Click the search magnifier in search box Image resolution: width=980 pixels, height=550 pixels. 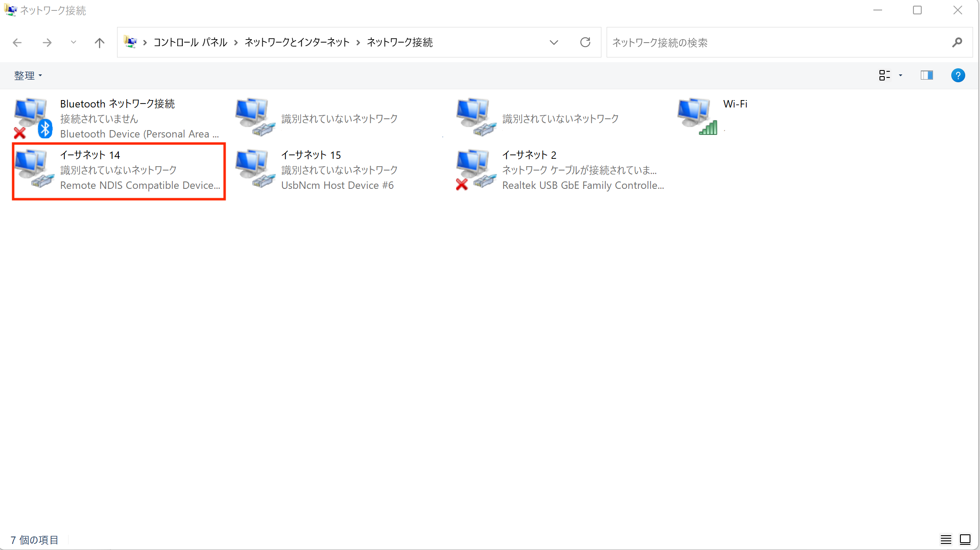coord(958,42)
